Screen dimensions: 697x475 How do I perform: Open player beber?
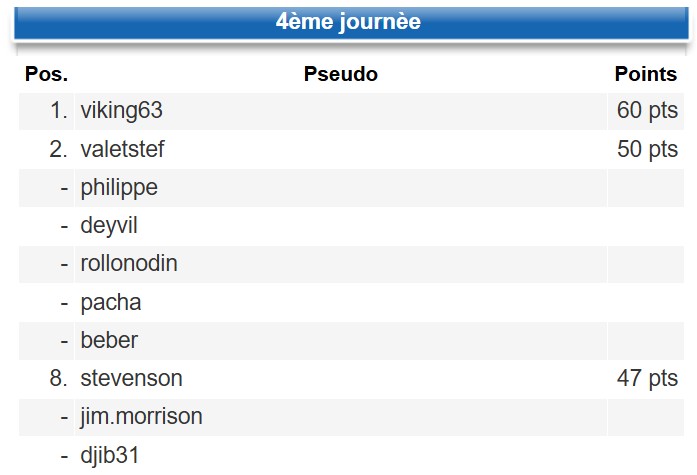click(109, 340)
